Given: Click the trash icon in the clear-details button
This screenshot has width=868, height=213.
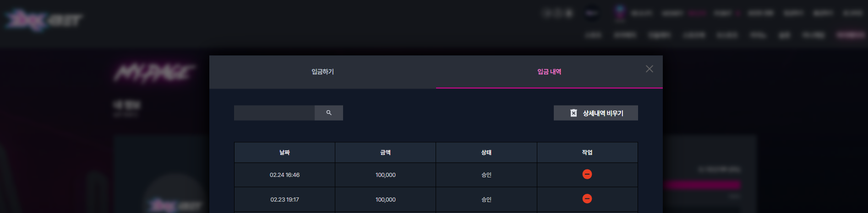Looking at the screenshot, I should [573, 113].
